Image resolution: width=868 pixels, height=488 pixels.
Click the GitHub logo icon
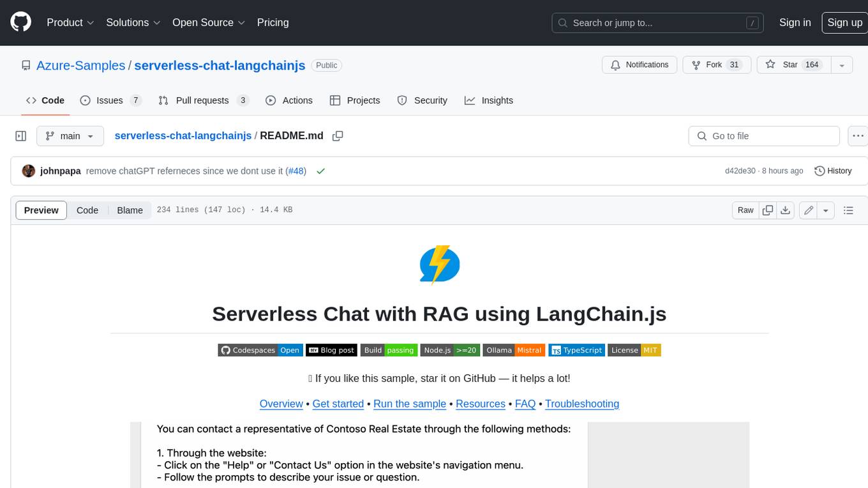[x=20, y=22]
